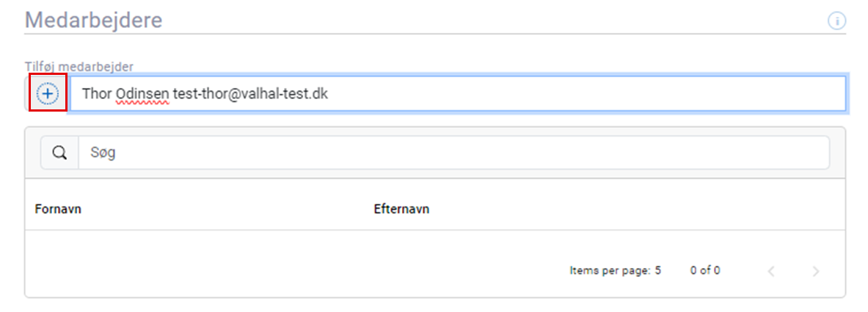Go to previous page with left chevron
The height and width of the screenshot is (312, 868).
771,271
